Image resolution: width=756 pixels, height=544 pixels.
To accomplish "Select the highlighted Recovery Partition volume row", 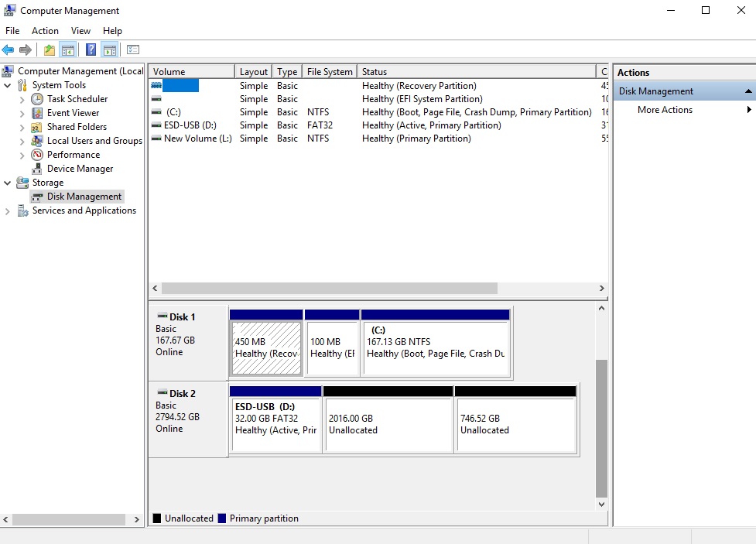I will tap(378, 86).
